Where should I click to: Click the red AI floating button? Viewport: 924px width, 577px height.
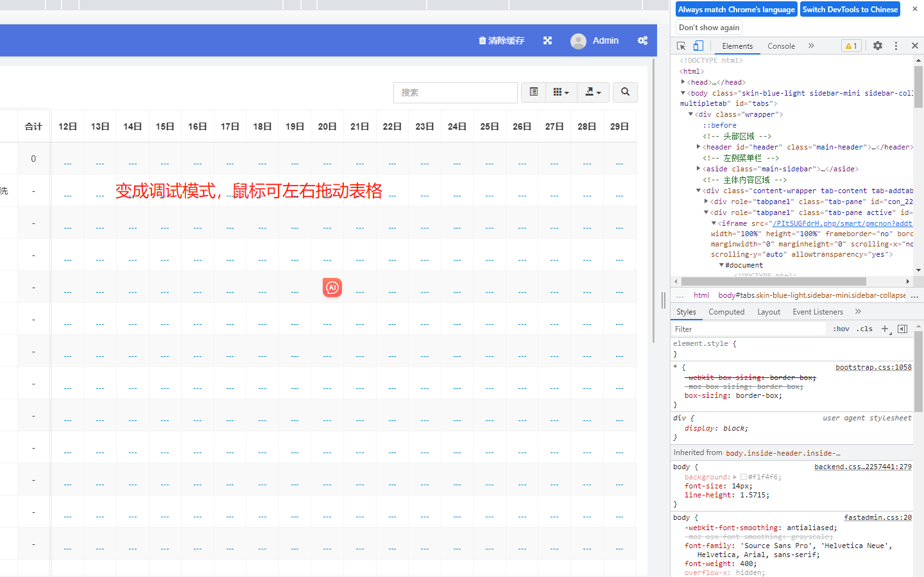[332, 288]
